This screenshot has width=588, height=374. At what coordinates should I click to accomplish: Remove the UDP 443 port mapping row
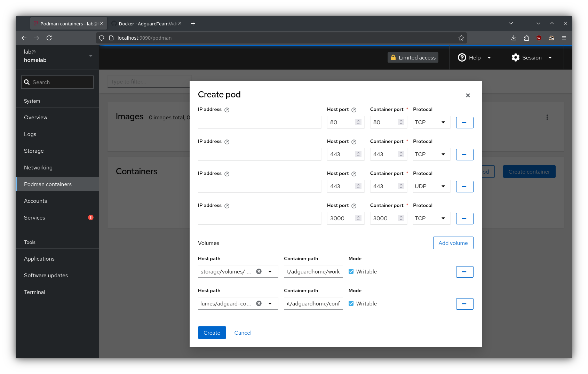pyautogui.click(x=464, y=186)
